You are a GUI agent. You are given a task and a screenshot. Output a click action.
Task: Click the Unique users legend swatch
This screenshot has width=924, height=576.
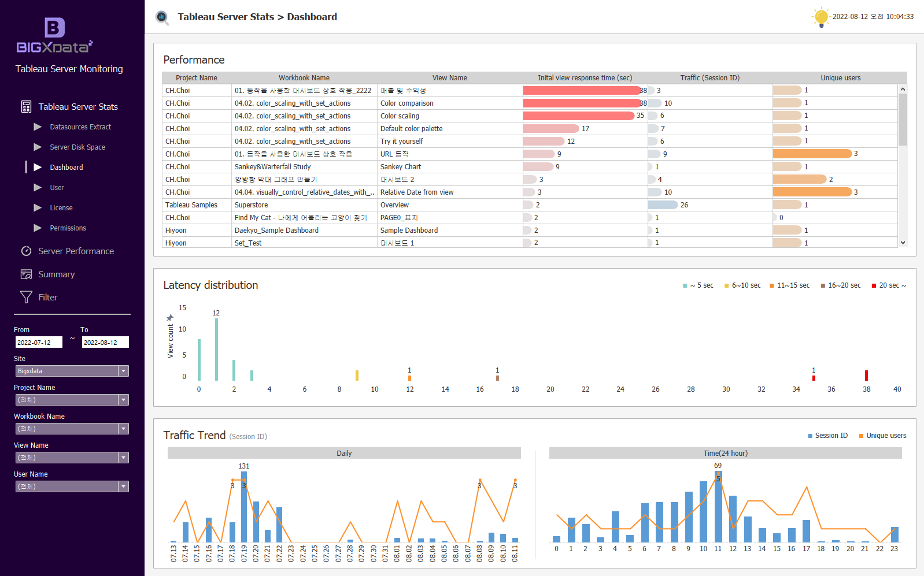click(x=861, y=436)
